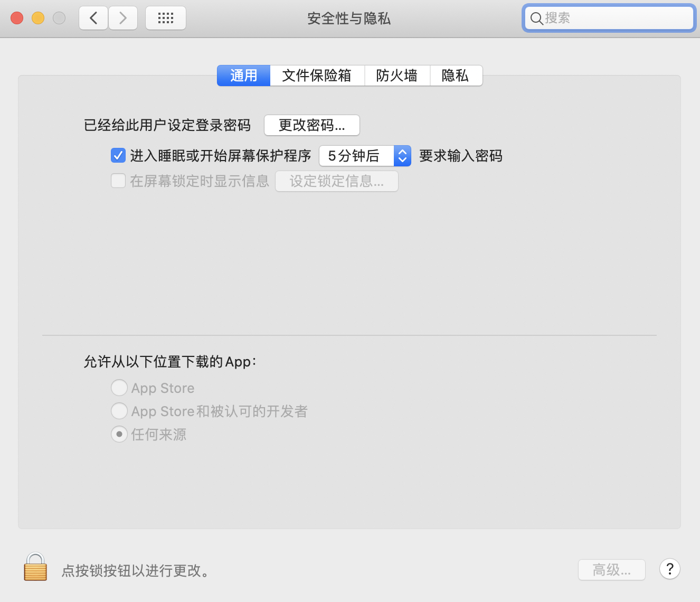Show all preferences using the grid button
The image size is (700, 602).
tap(165, 18)
